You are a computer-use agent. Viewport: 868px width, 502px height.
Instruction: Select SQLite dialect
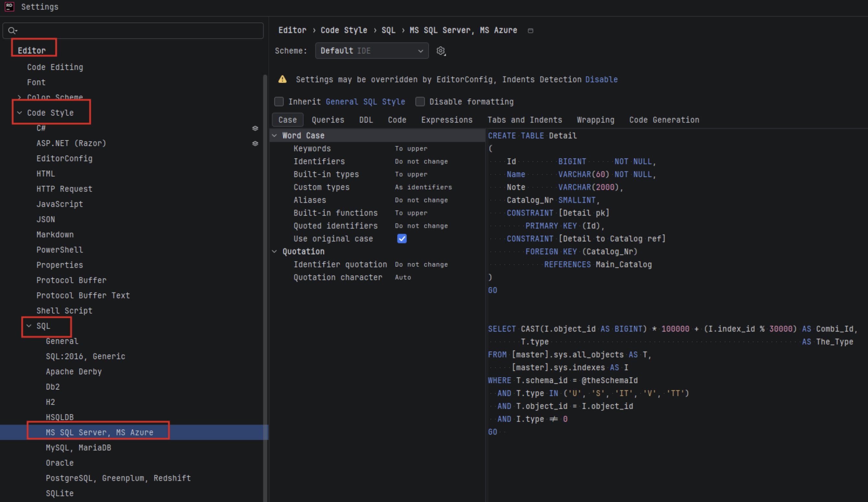(x=60, y=493)
